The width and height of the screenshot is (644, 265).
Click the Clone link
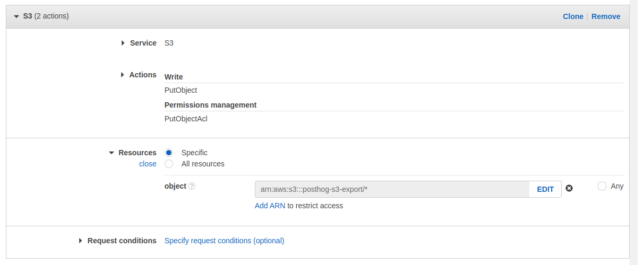pyautogui.click(x=573, y=16)
